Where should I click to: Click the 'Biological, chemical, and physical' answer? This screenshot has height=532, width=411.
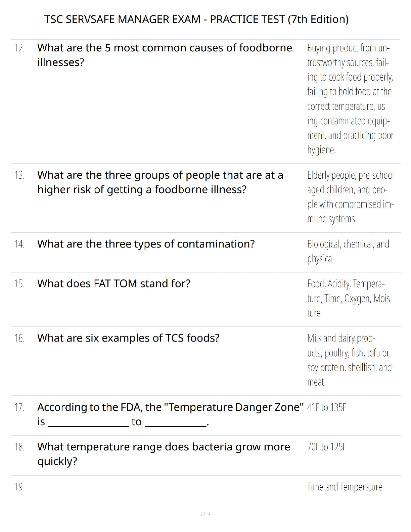(348, 251)
